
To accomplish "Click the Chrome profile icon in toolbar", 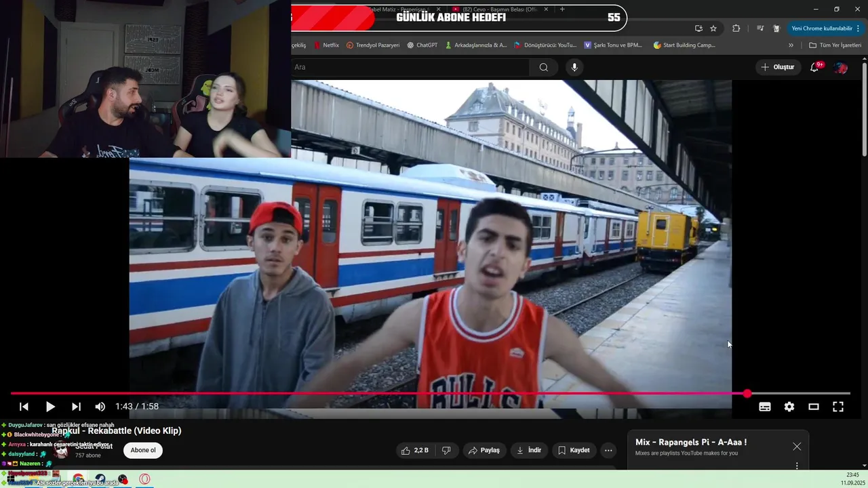I will pos(776,28).
